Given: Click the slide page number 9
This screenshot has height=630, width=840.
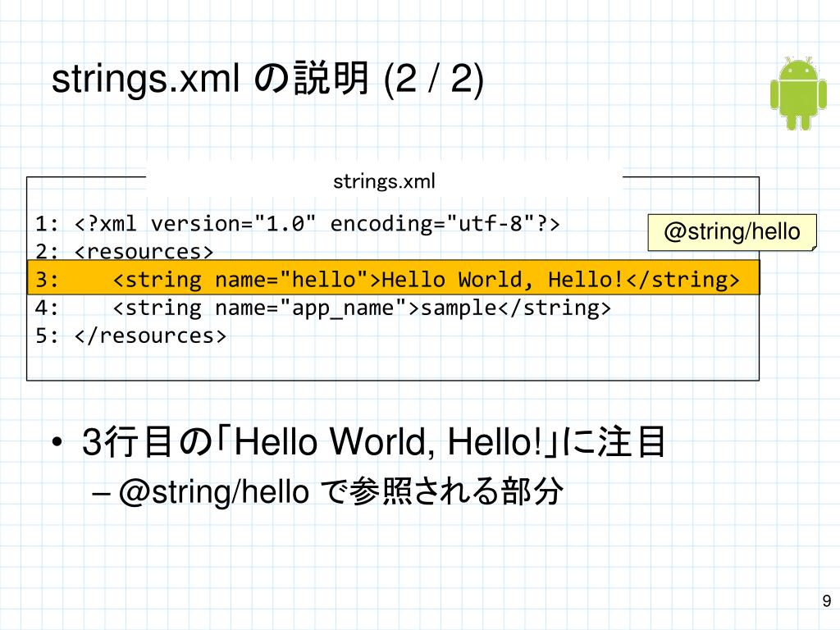Looking at the screenshot, I should (827, 600).
